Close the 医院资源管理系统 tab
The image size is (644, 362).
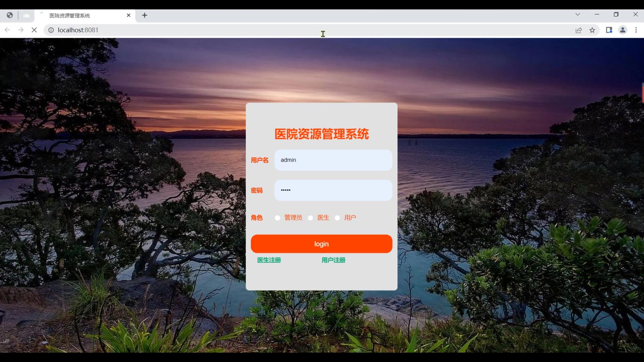click(x=128, y=15)
